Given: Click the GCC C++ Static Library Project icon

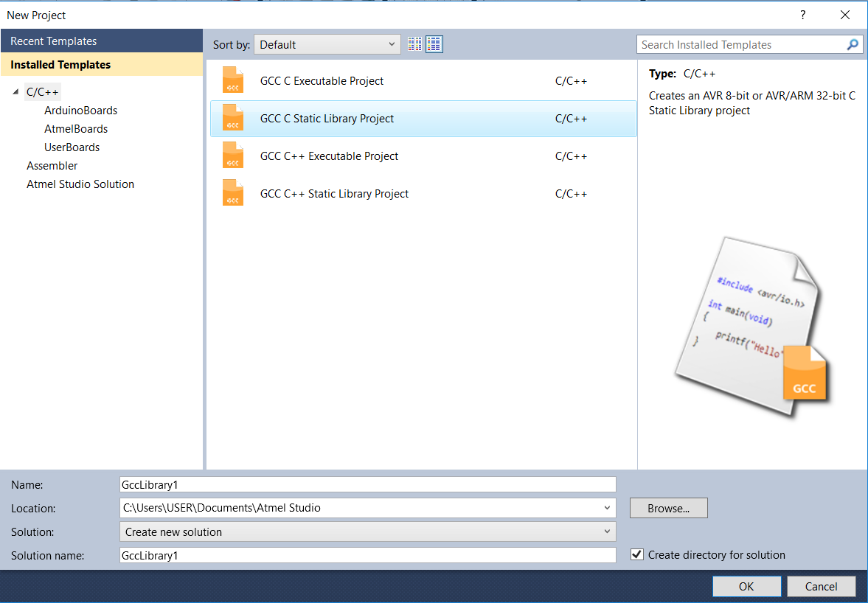Looking at the screenshot, I should (233, 193).
